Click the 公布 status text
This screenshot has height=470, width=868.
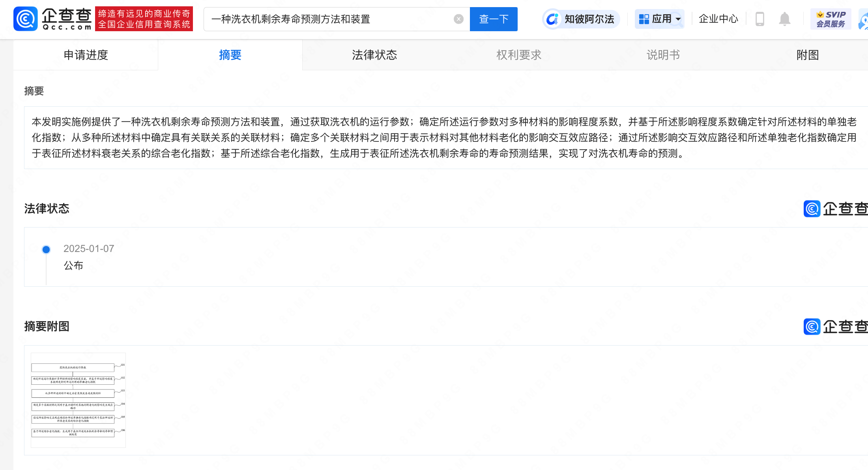pos(73,265)
